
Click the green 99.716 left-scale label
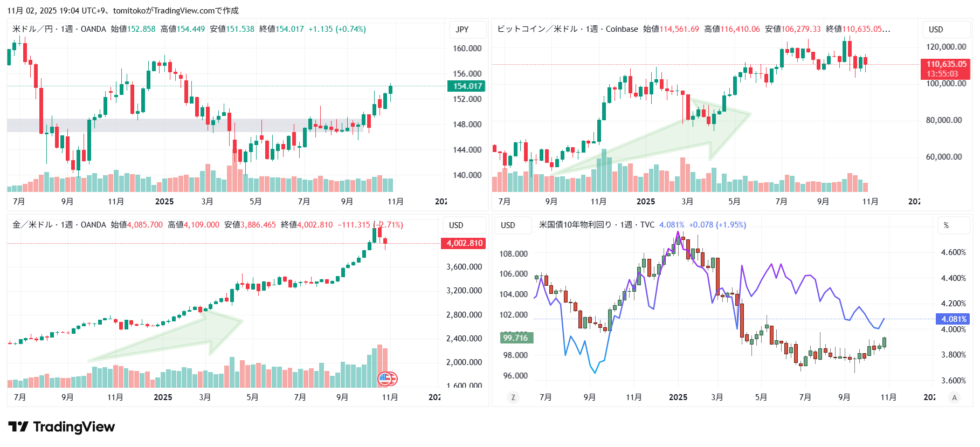click(x=515, y=338)
